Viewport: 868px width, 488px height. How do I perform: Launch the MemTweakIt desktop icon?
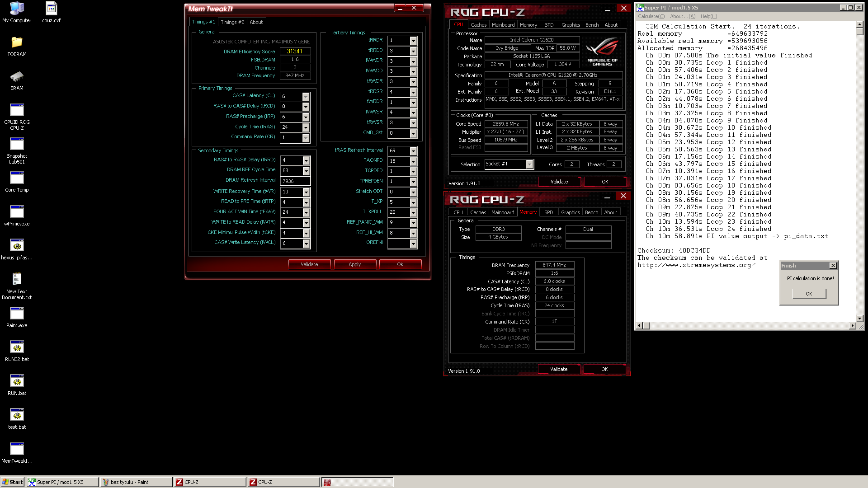(17, 453)
